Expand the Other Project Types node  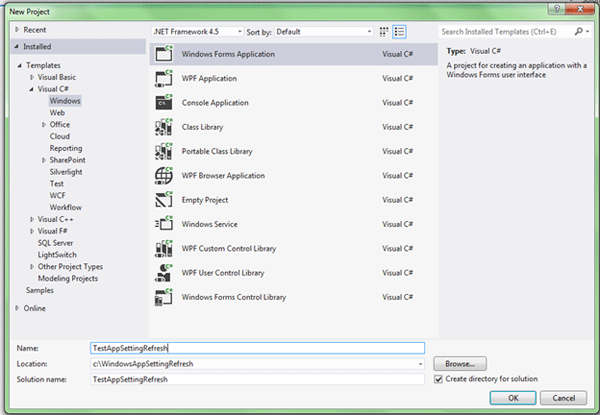click(x=32, y=267)
